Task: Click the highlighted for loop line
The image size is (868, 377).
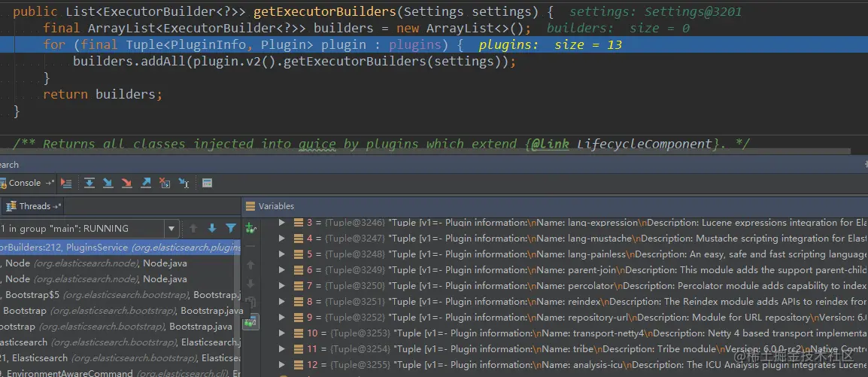Action: tap(434, 45)
